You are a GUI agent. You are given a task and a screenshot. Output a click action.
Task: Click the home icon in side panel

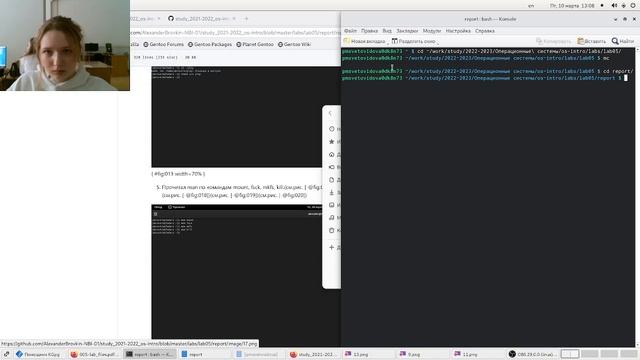[x=332, y=154]
